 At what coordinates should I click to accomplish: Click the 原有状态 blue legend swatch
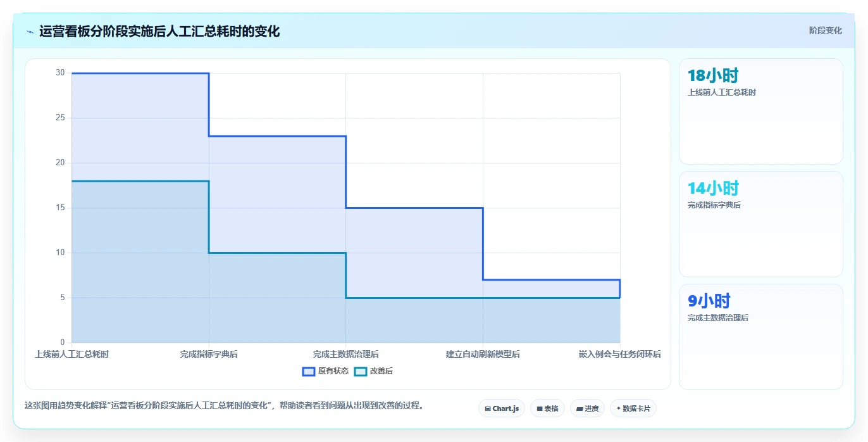pyautogui.click(x=309, y=372)
